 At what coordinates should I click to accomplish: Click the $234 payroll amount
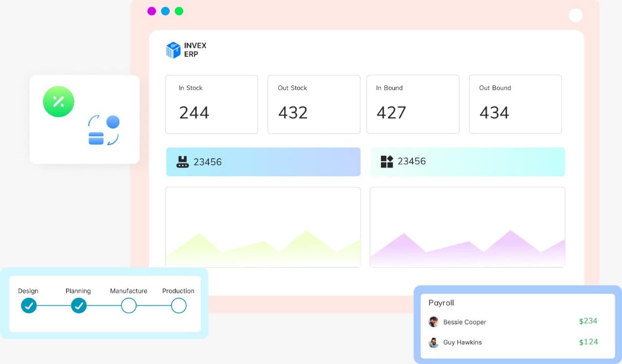pos(588,321)
